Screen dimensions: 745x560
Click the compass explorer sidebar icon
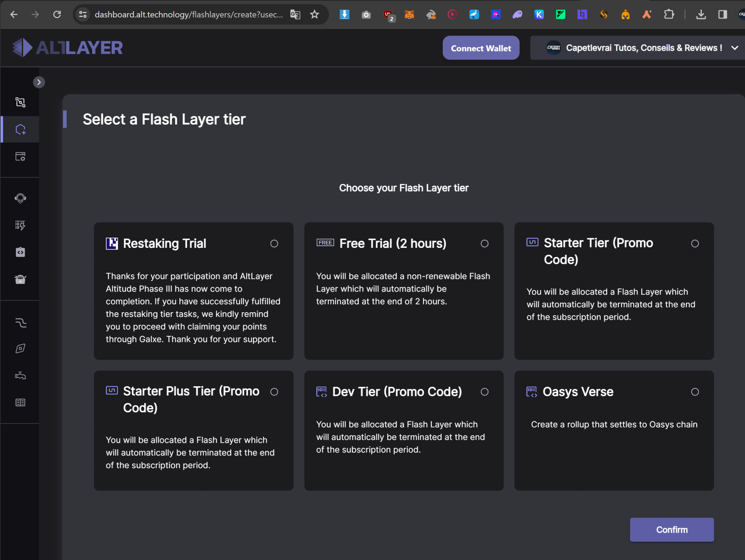tap(20, 348)
